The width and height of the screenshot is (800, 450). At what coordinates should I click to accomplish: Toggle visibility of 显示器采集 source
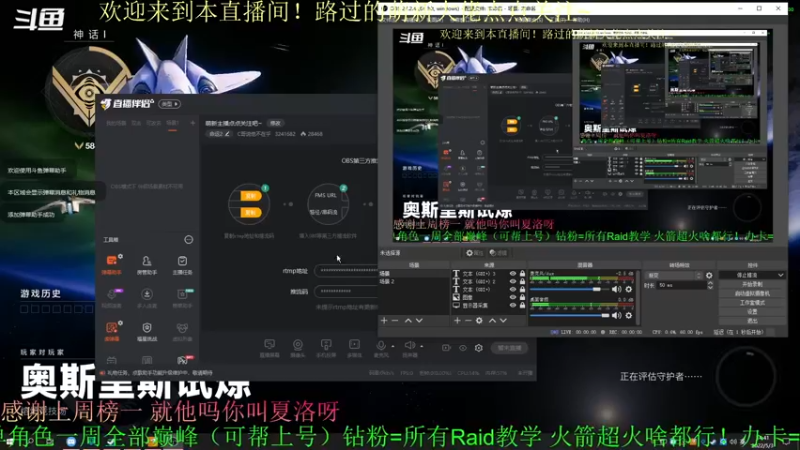click(513, 305)
